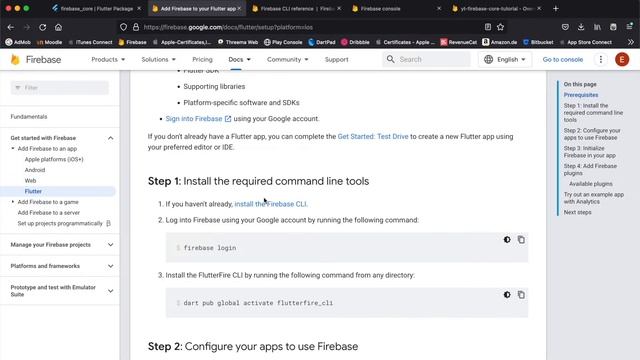Go to browser home page icon
The height and width of the screenshot is (360, 640).
[58, 27]
